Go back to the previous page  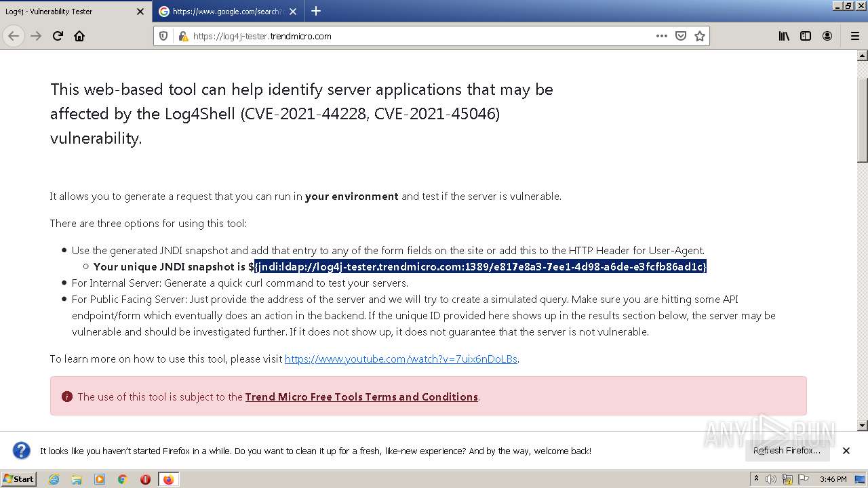pyautogui.click(x=14, y=36)
